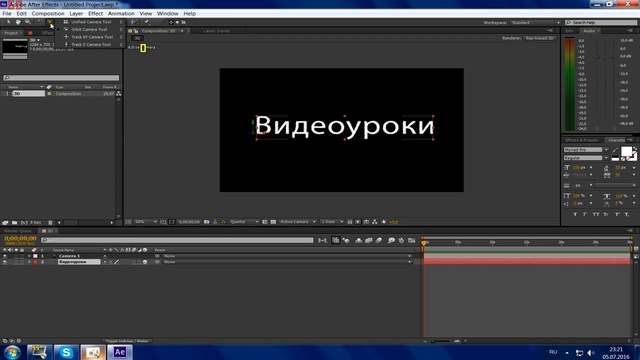
Task: Click the Search Help field
Action: [601, 22]
